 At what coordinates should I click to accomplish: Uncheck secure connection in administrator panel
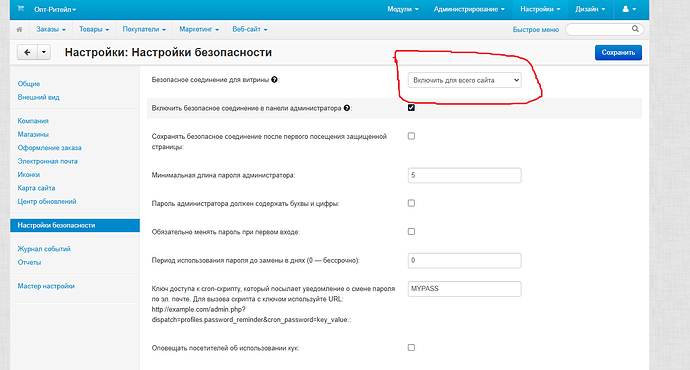point(411,108)
